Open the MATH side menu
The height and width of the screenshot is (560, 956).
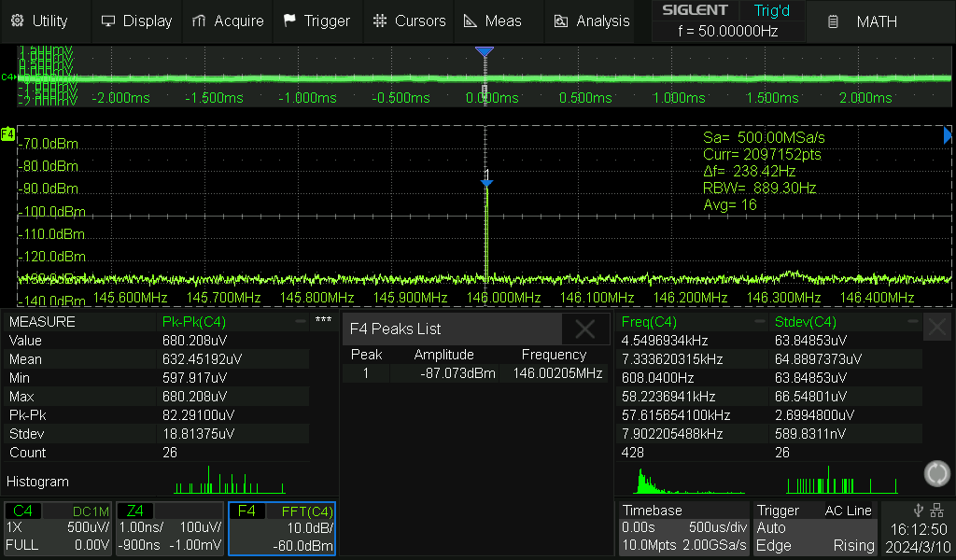click(864, 21)
